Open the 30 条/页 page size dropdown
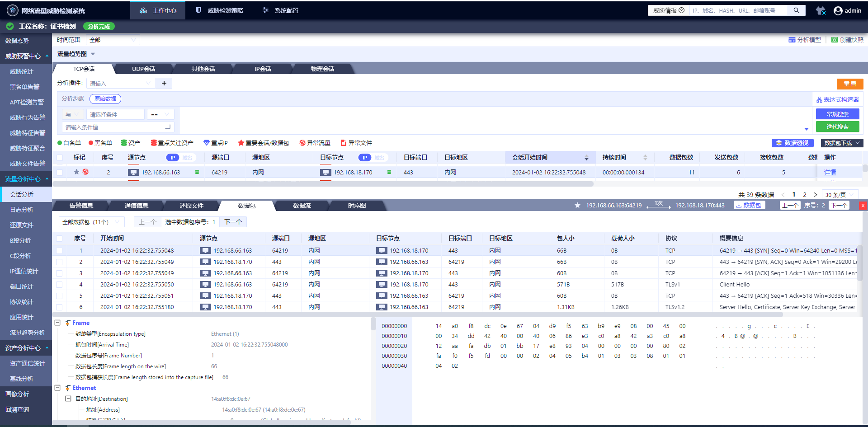This screenshot has height=427, width=868. tap(840, 195)
